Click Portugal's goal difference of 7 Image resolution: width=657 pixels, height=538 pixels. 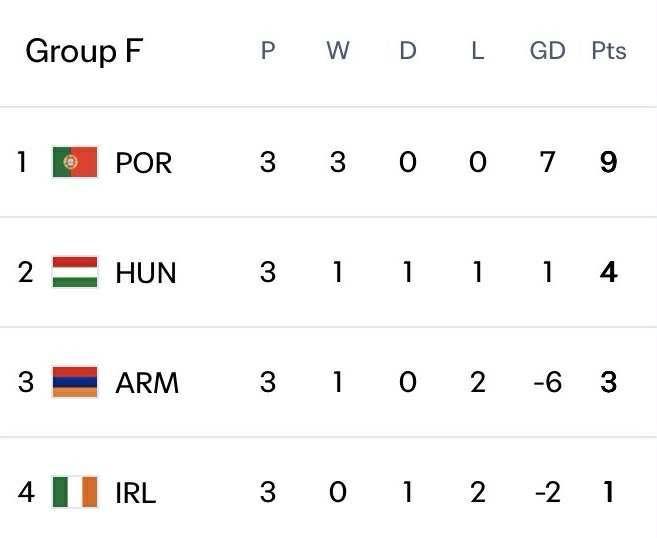point(547,162)
